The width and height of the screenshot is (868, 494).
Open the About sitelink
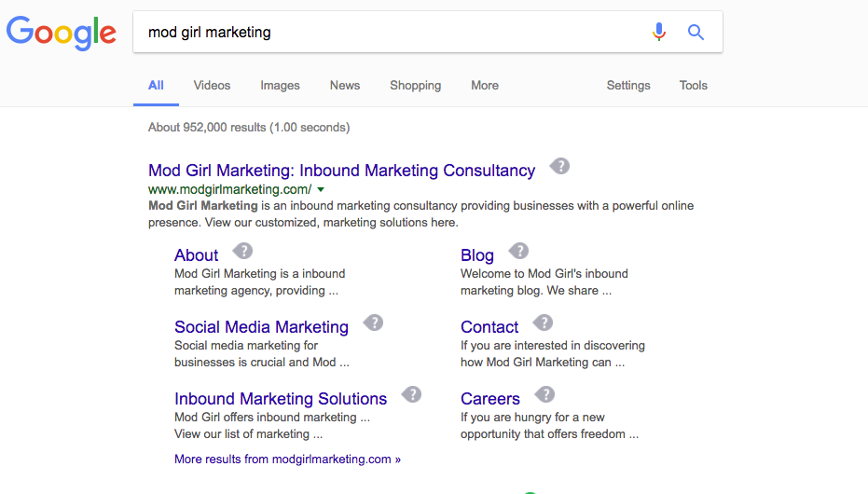tap(196, 255)
